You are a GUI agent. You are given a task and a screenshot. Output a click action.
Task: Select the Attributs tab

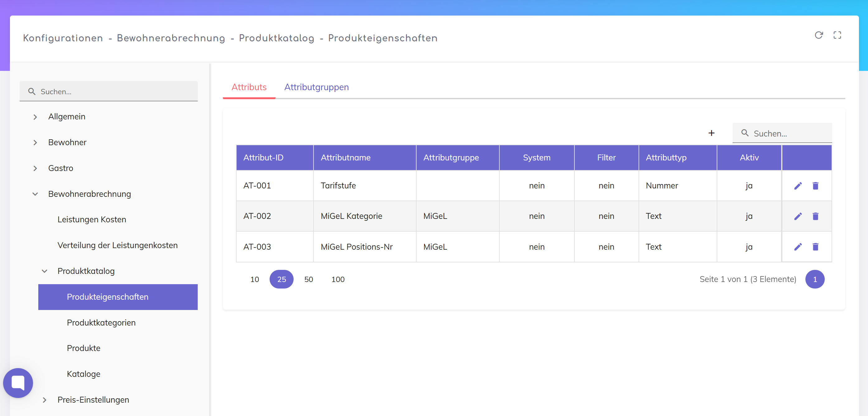click(249, 87)
